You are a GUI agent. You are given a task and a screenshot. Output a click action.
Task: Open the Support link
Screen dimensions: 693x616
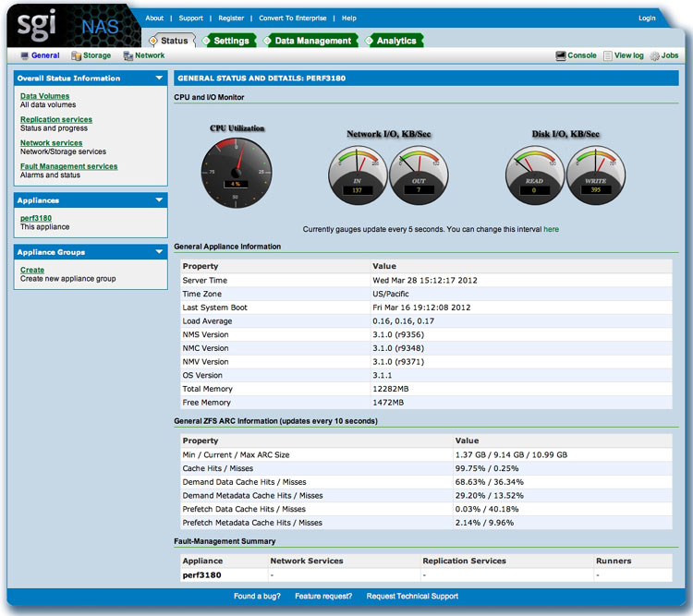[x=191, y=18]
